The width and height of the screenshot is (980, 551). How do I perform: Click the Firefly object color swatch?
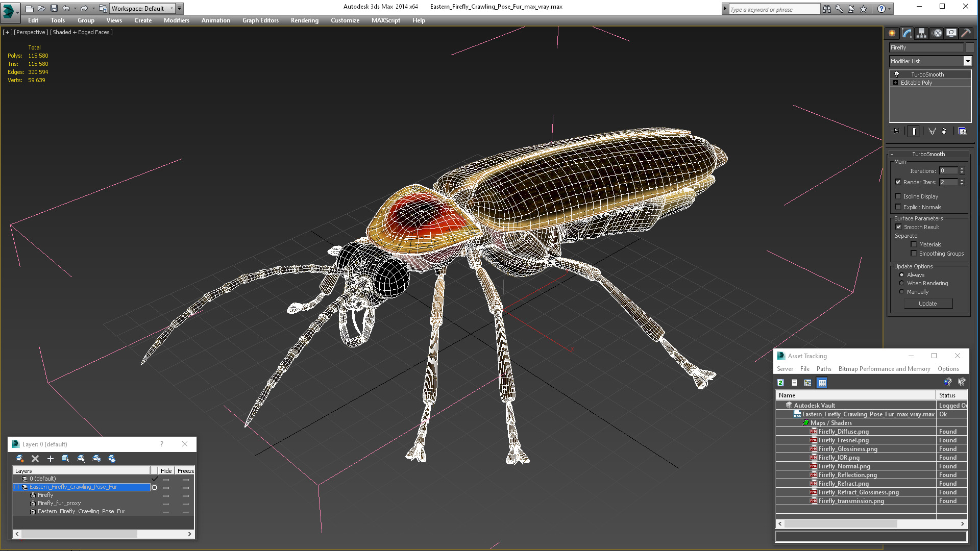(x=970, y=47)
